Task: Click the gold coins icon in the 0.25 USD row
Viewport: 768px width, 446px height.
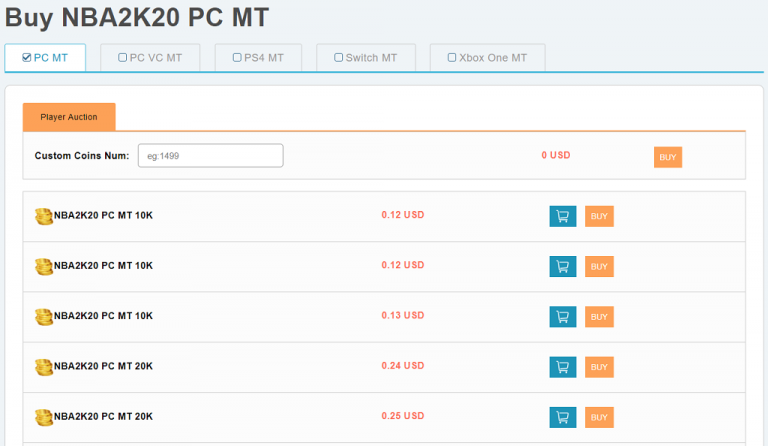Action: click(x=44, y=418)
